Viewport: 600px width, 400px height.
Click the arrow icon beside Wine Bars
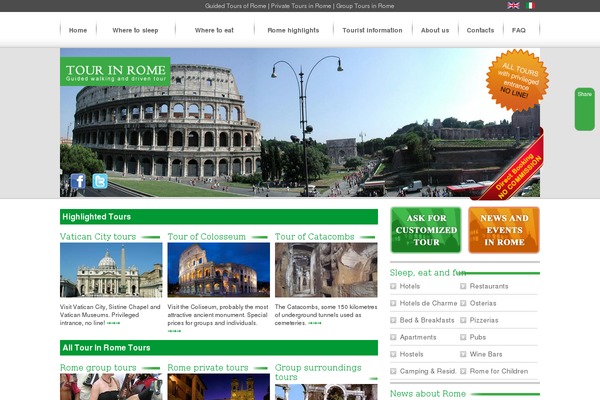(x=463, y=354)
